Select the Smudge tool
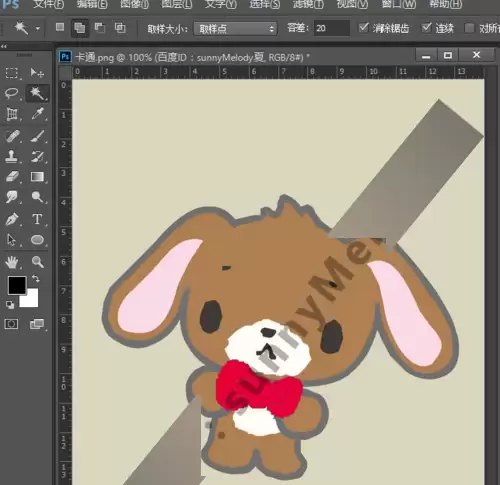This screenshot has height=485, width=500. click(x=12, y=197)
